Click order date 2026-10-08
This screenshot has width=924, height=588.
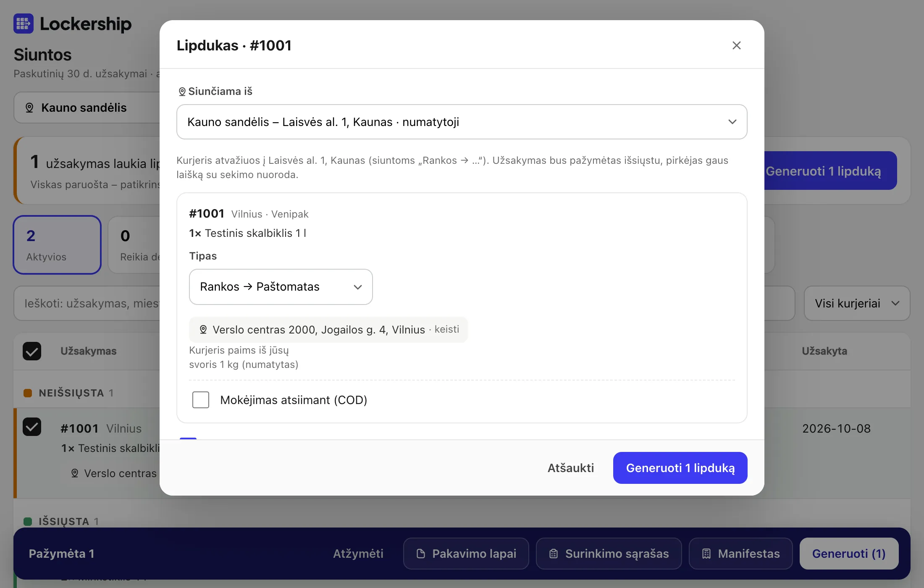point(836,428)
